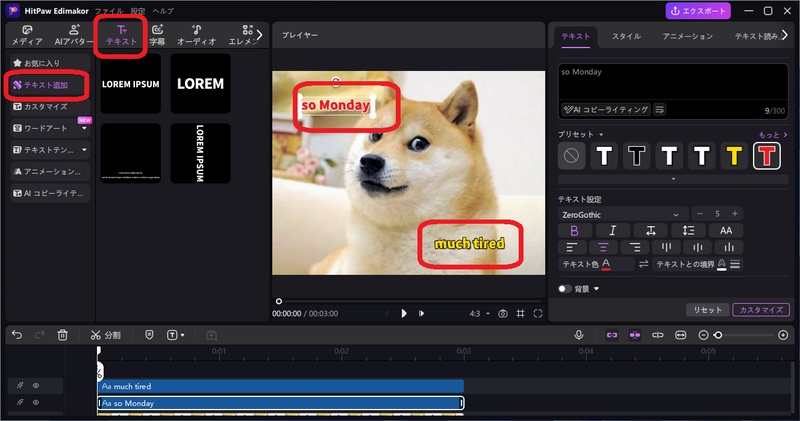Viewport: 800px width, 421px height.
Task: Click the エクスポート export button
Action: (x=697, y=11)
